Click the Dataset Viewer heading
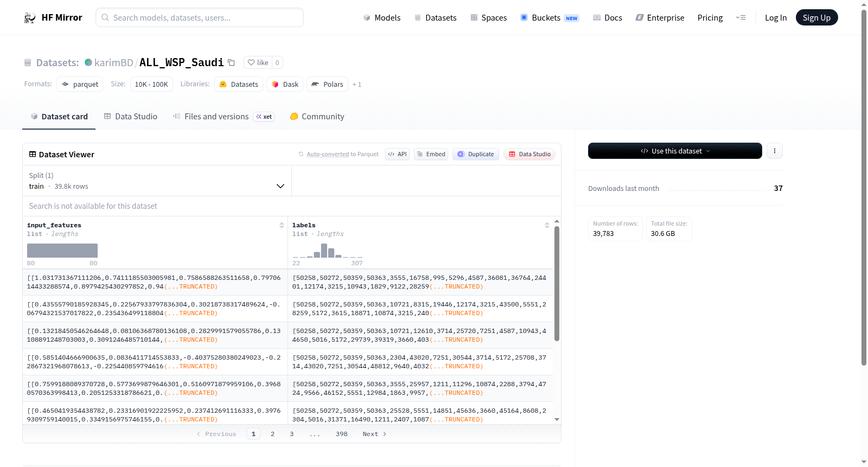This screenshot has height=467, width=868. (x=61, y=155)
